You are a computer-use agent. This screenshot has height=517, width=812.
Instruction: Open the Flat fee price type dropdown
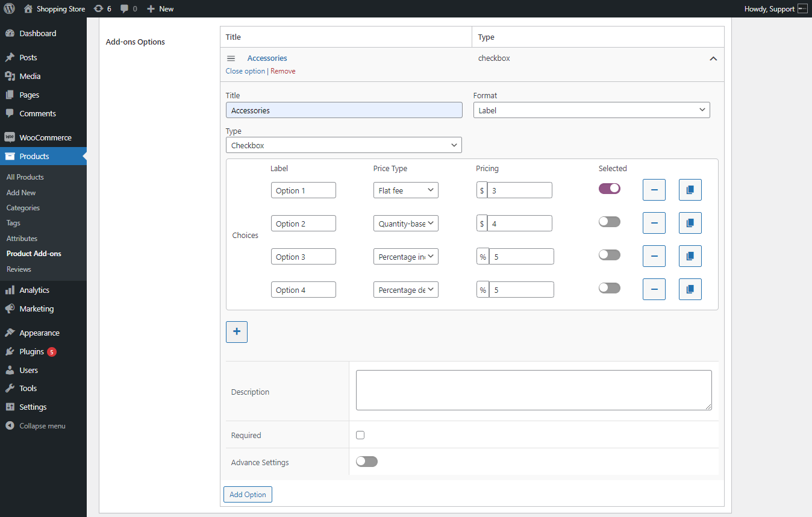406,190
